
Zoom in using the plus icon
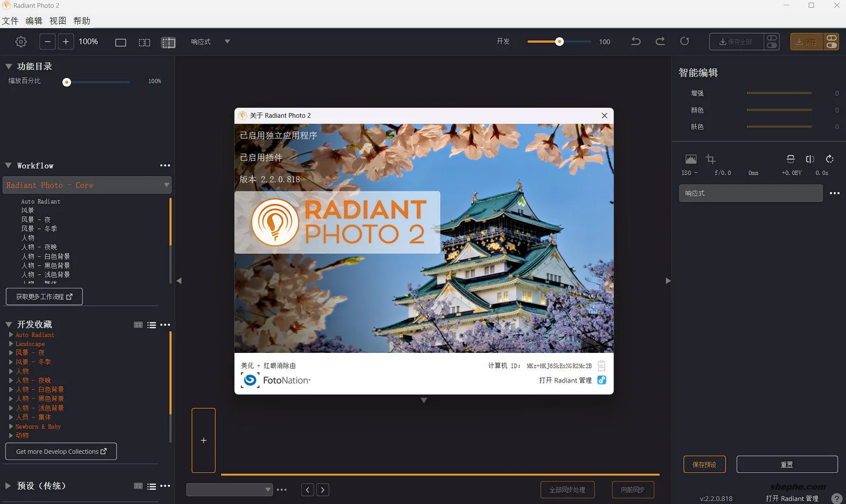pyautogui.click(x=66, y=41)
